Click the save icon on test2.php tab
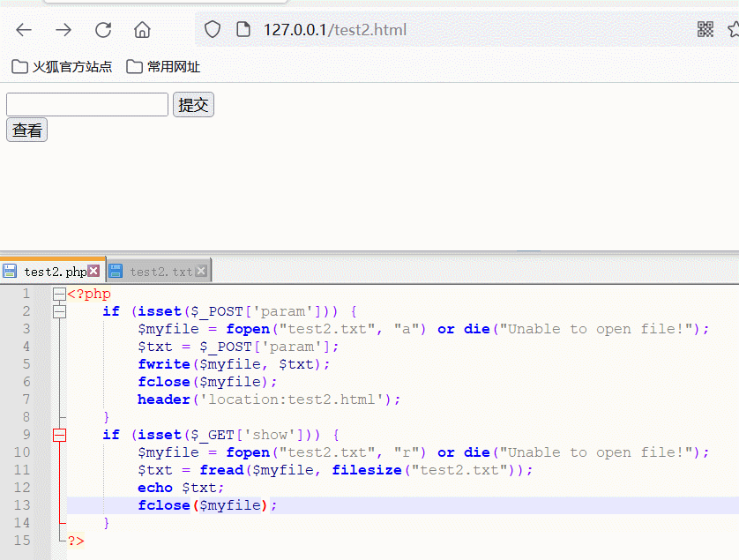 [x=10, y=271]
